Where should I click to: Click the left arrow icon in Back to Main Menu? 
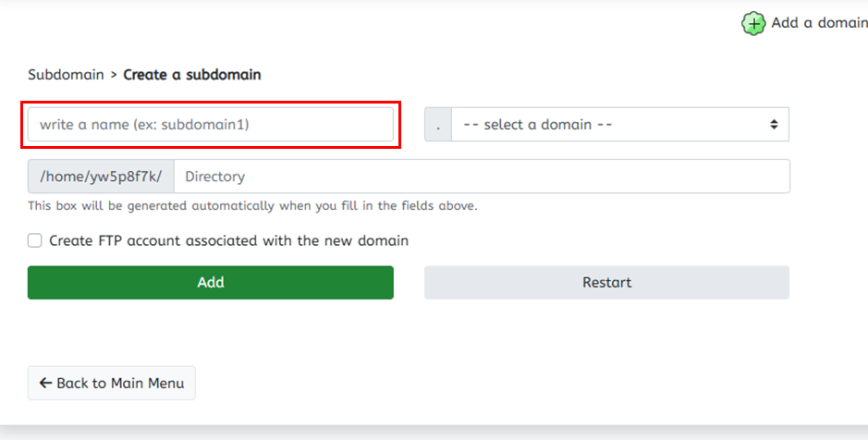click(x=45, y=383)
